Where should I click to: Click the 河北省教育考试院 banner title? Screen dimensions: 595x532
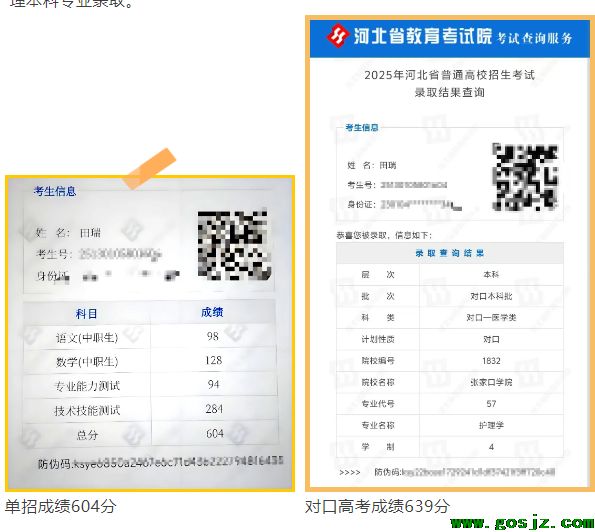click(x=422, y=36)
